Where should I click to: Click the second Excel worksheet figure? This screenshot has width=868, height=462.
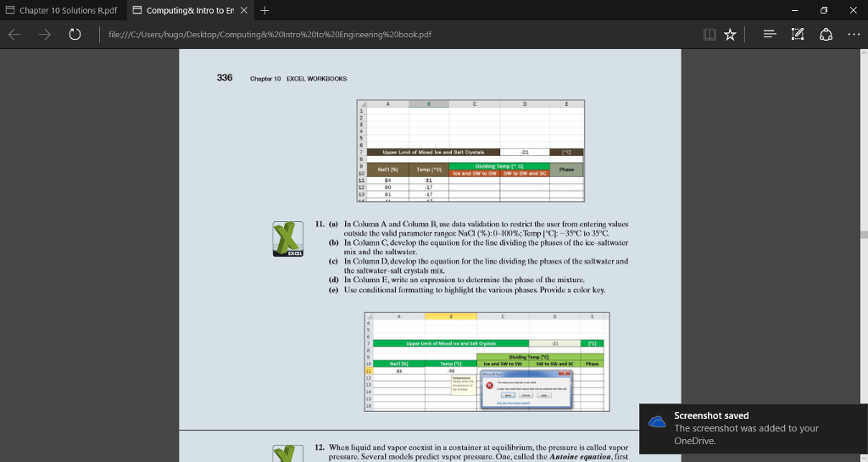(487, 362)
